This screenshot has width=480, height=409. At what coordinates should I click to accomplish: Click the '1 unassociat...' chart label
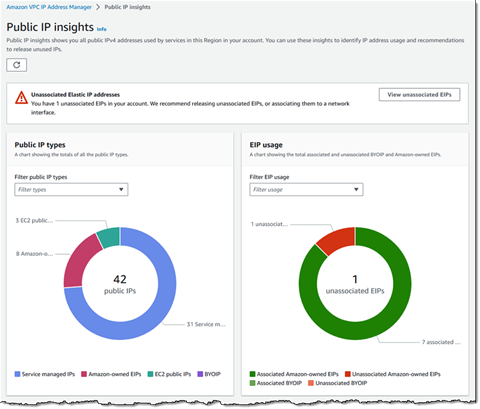pos(269,224)
